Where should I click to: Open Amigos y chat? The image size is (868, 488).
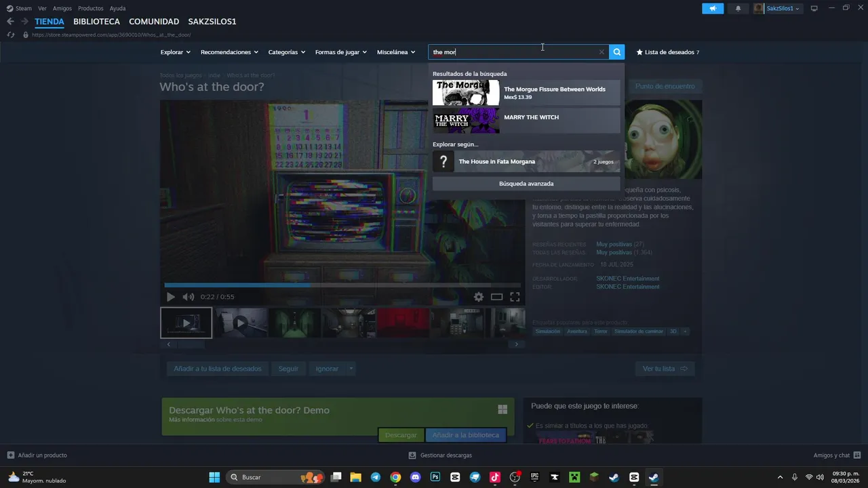[837, 455]
